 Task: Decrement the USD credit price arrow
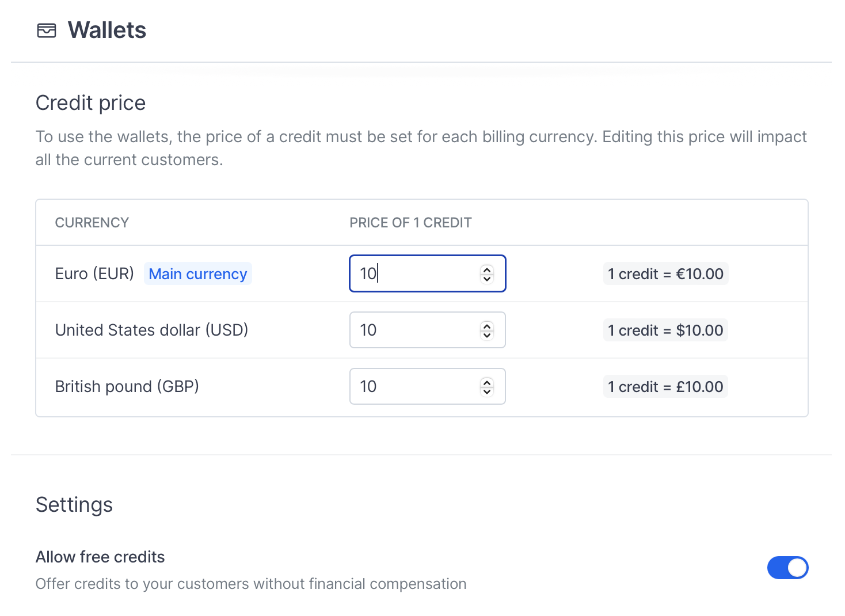487,334
